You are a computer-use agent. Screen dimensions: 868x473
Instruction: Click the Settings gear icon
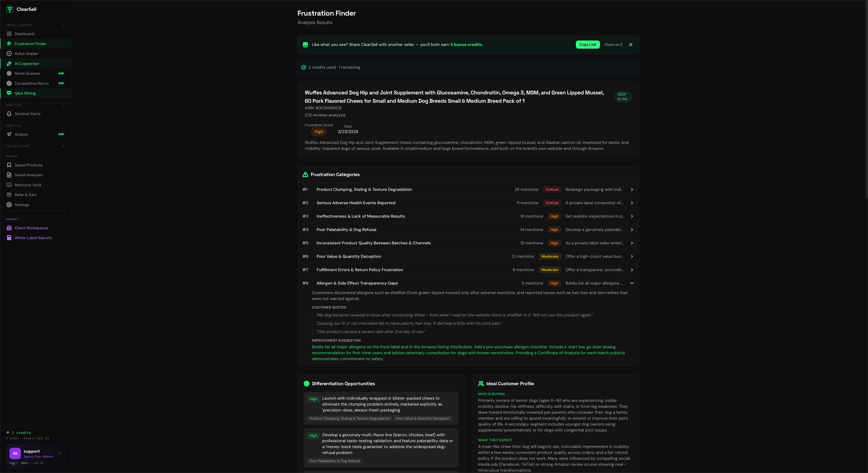click(x=9, y=205)
